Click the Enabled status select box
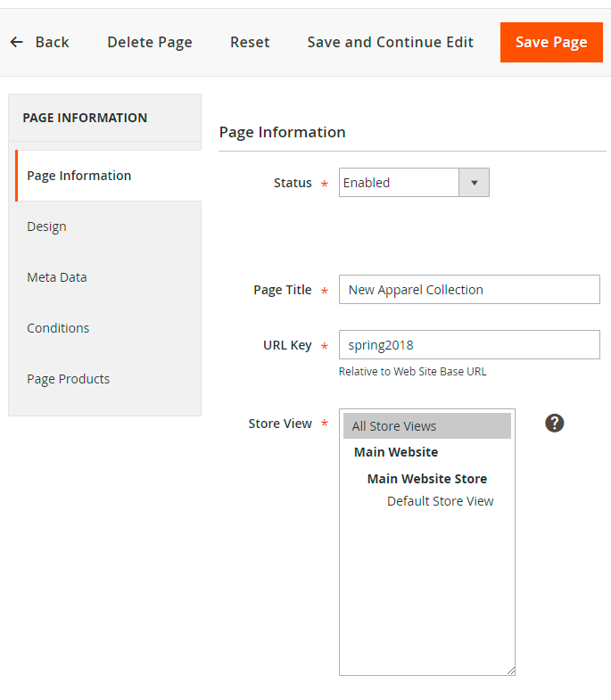This screenshot has width=611, height=700. click(399, 183)
